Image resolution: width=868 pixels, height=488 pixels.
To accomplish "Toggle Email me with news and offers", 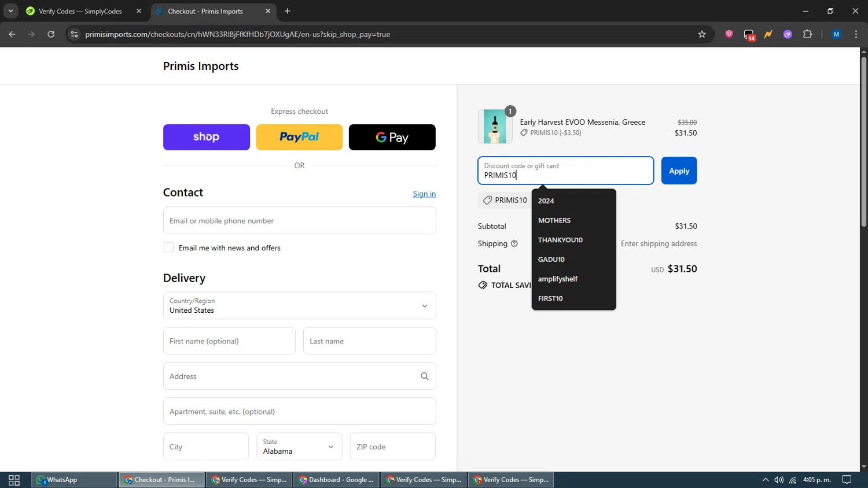I will 168,247.
